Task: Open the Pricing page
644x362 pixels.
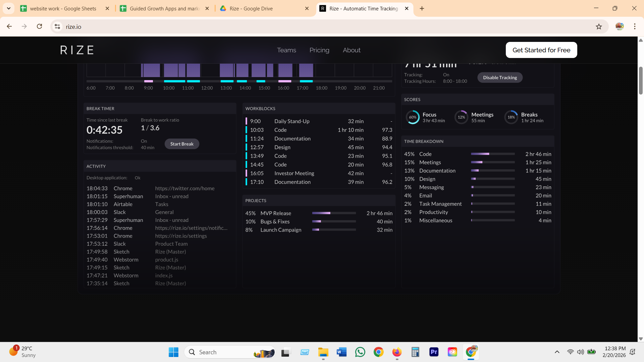Action: point(319,50)
